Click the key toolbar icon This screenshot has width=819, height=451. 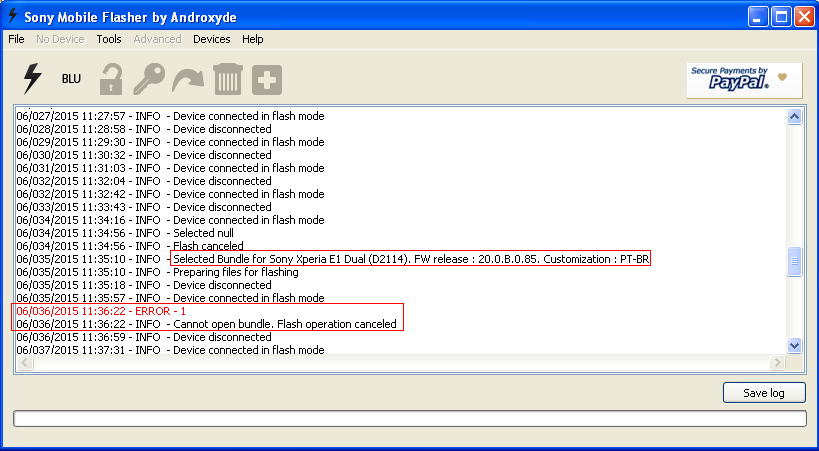pos(149,79)
